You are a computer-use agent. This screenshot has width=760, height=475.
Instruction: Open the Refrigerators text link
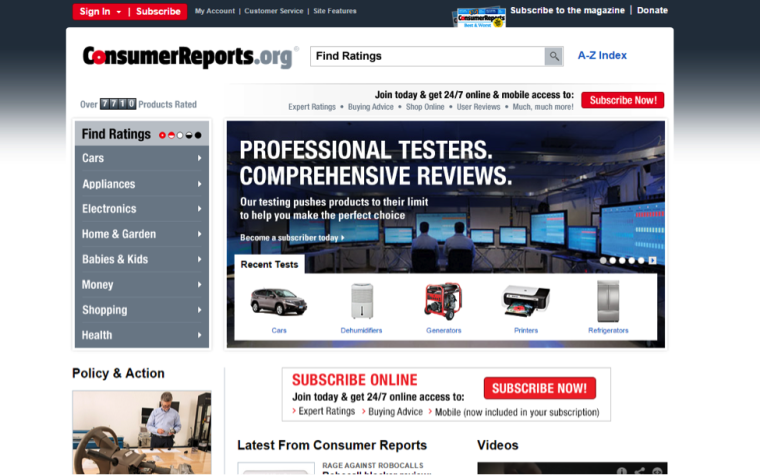pyautogui.click(x=608, y=331)
